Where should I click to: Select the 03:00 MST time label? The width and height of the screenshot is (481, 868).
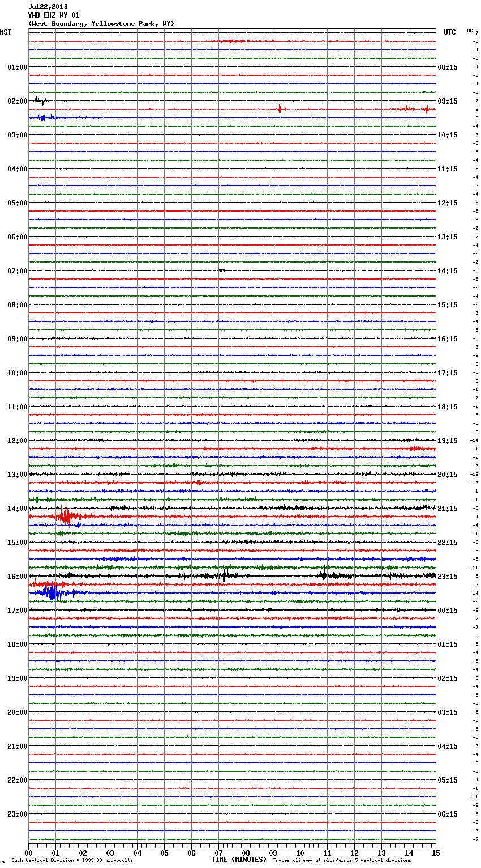pyautogui.click(x=18, y=135)
